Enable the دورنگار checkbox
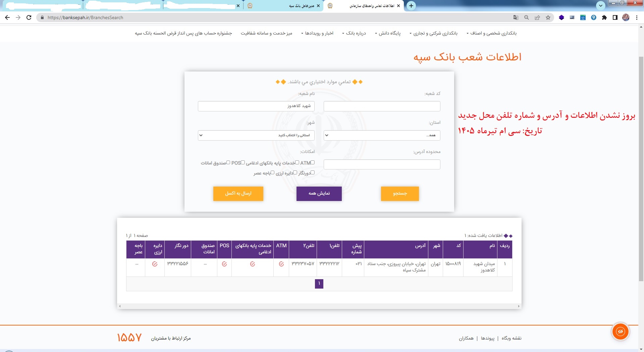Viewport: 644px width, 352px height. coord(313,172)
